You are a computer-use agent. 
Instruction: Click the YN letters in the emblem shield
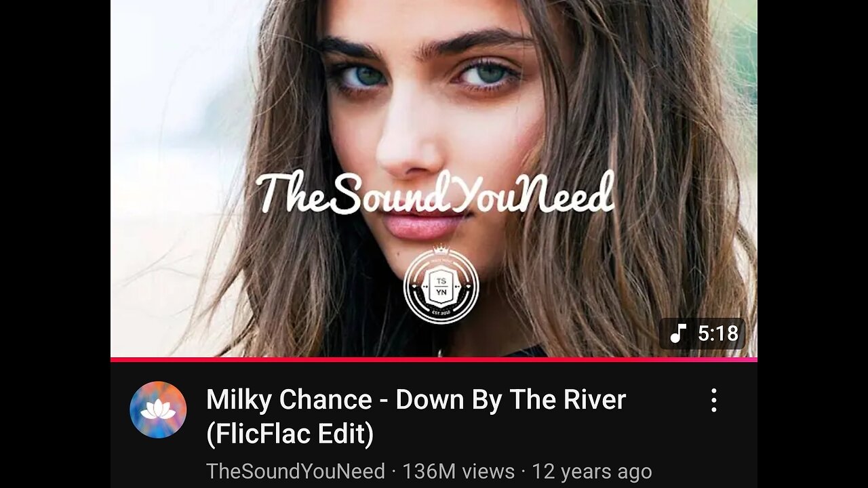tap(441, 294)
